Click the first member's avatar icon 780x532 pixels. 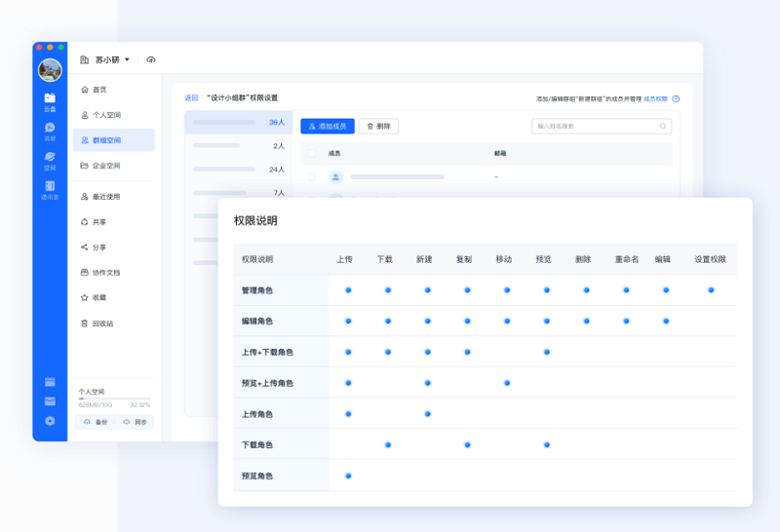click(335, 177)
